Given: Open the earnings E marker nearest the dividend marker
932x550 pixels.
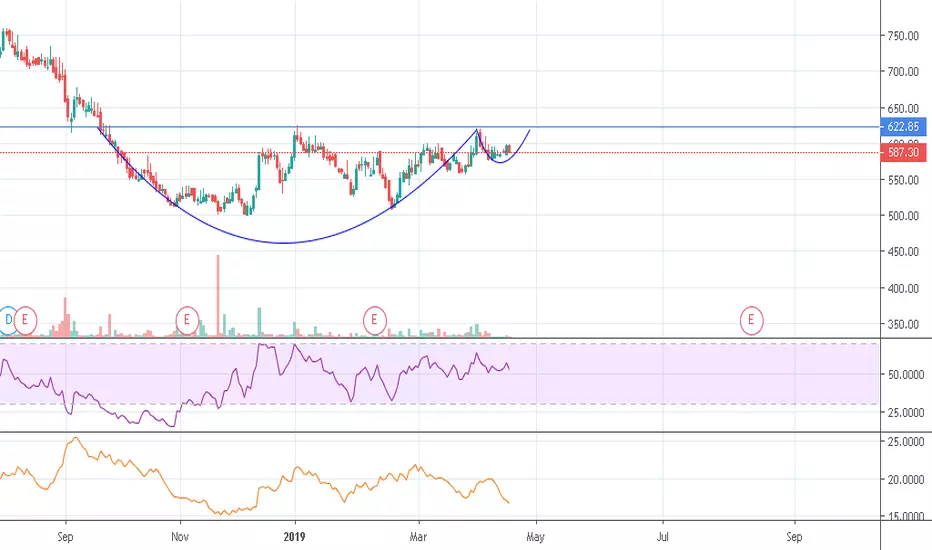Looking at the screenshot, I should (25, 320).
